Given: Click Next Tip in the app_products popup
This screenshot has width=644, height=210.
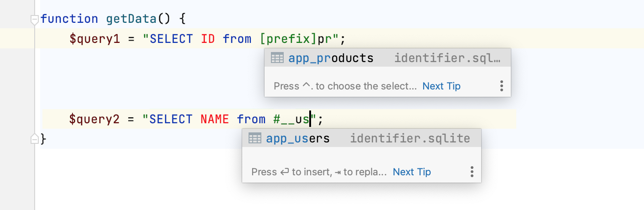Looking at the screenshot, I should coord(441,86).
